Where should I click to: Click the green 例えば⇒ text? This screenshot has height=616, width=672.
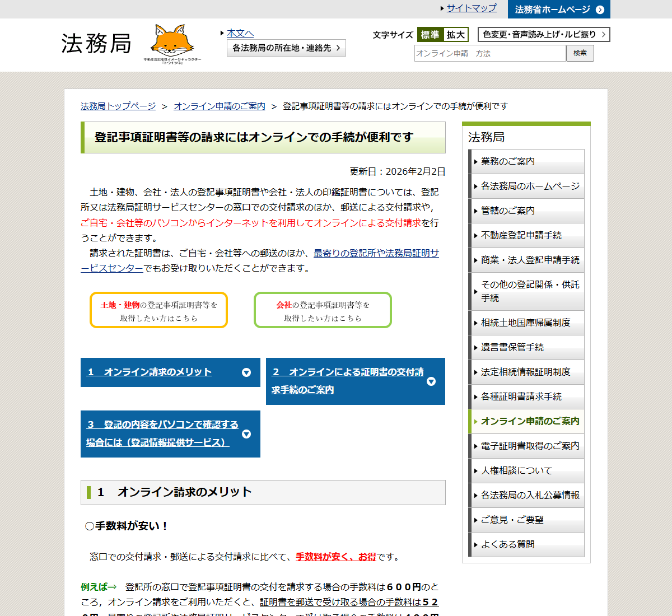(x=99, y=587)
